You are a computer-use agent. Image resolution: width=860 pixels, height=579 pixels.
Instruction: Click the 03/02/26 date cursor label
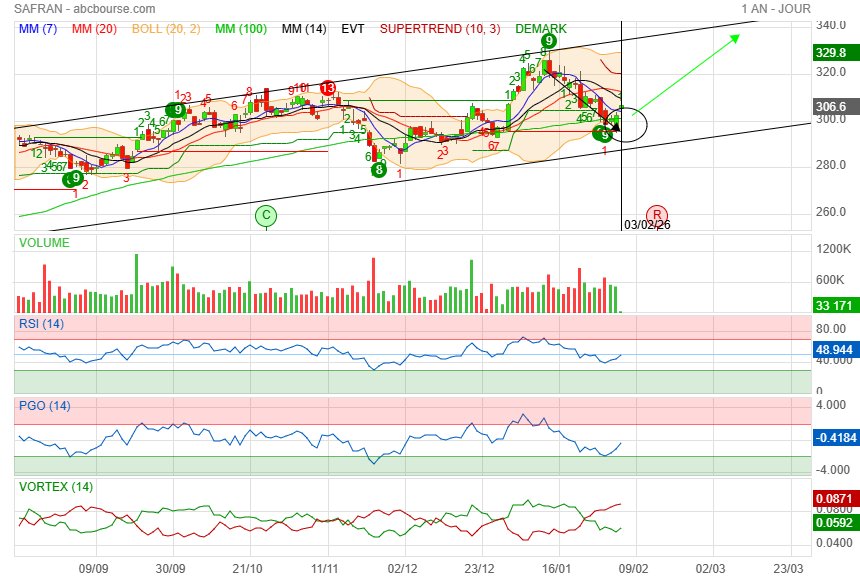[647, 225]
